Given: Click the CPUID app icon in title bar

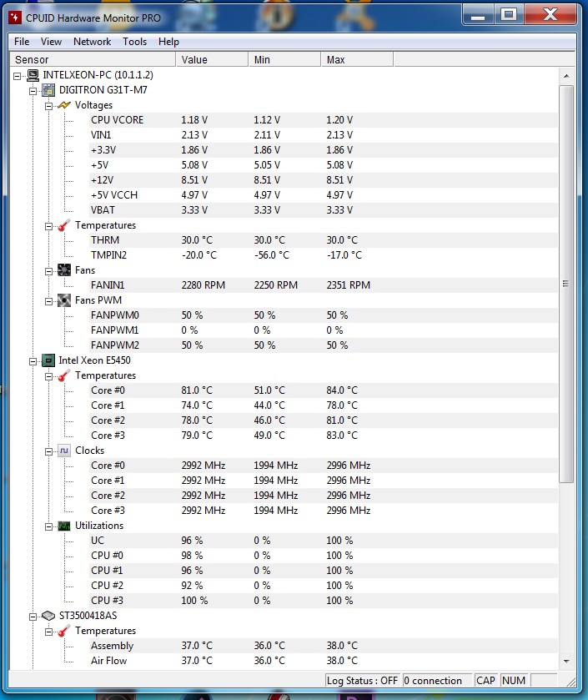Looking at the screenshot, I should [x=15, y=18].
